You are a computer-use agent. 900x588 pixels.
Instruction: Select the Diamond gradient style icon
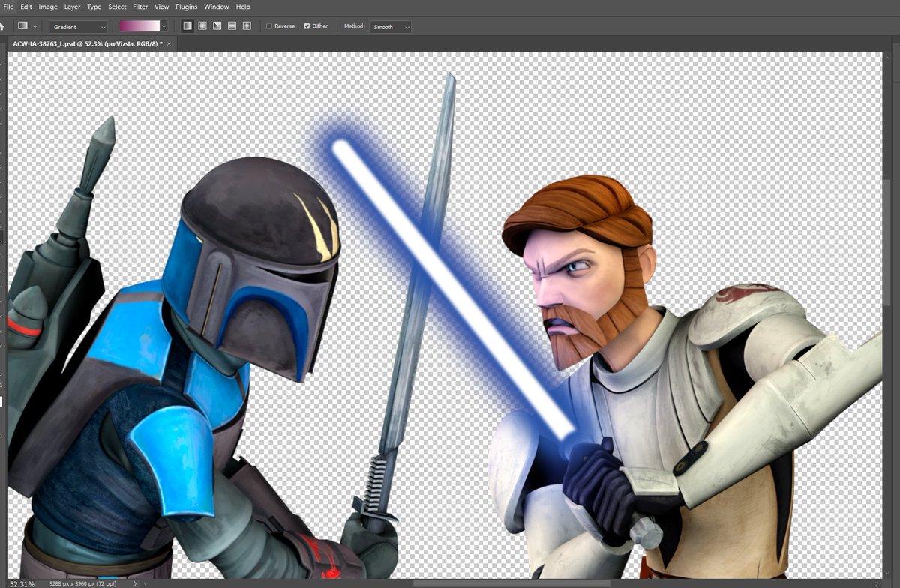tap(247, 26)
